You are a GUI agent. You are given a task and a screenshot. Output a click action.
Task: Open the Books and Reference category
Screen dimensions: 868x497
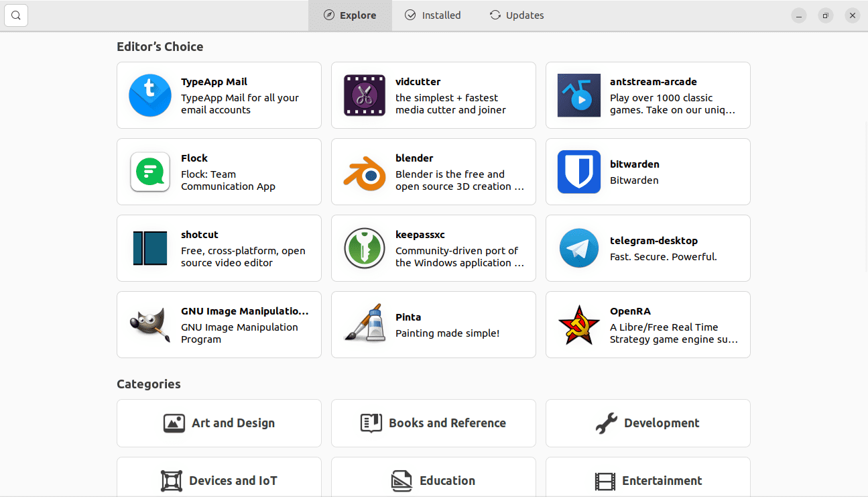point(434,423)
